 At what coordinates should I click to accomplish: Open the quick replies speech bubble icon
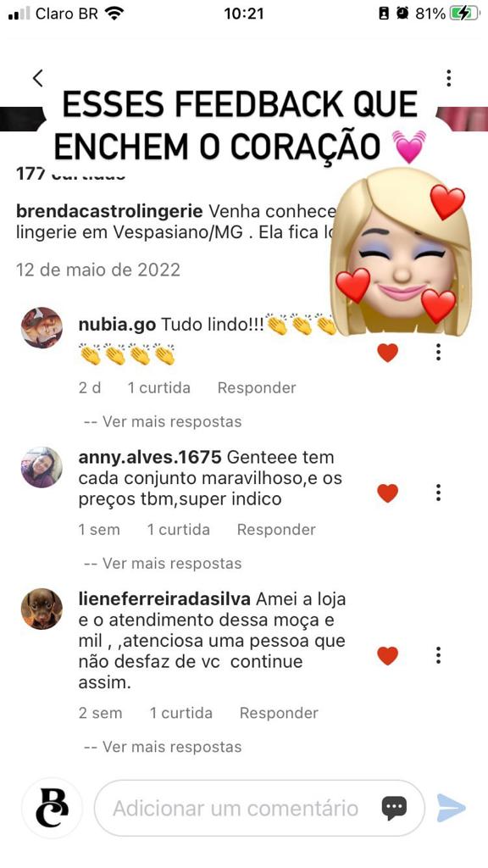[394, 808]
